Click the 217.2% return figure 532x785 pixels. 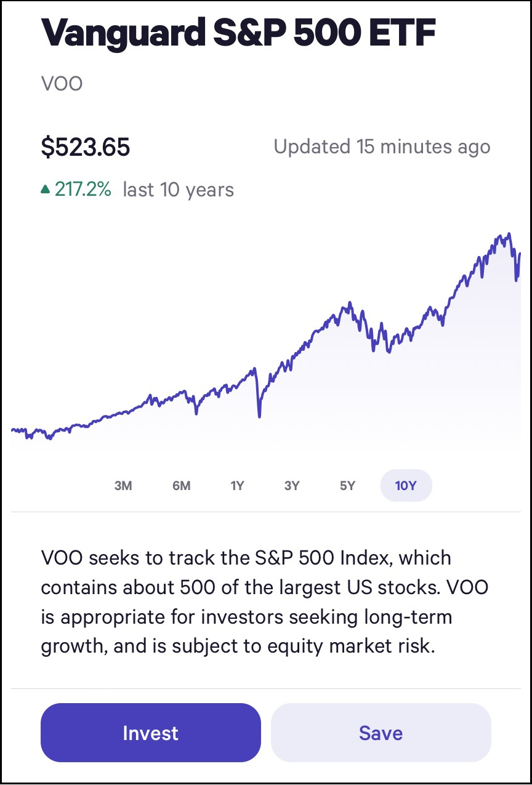click(83, 190)
